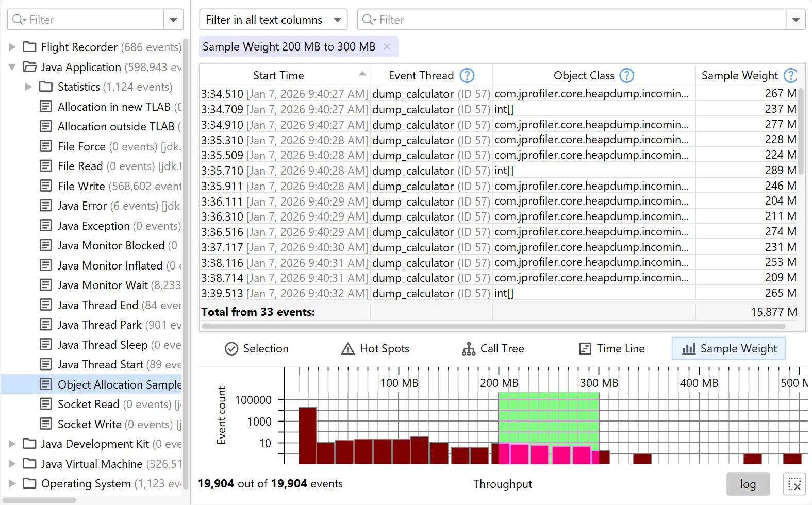Screen dimensions: 812x505
Task: Select File Force event type
Action: 110,146
